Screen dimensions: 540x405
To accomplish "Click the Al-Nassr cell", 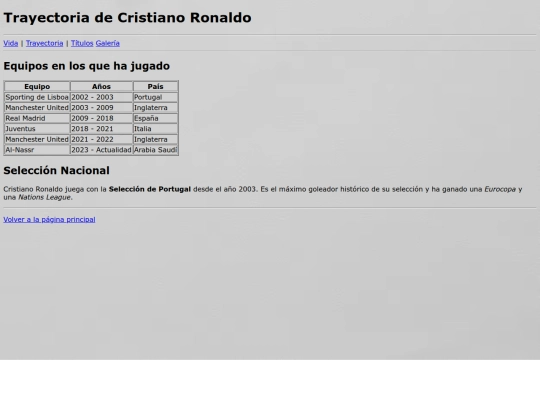I will pyautogui.click(x=37, y=150).
